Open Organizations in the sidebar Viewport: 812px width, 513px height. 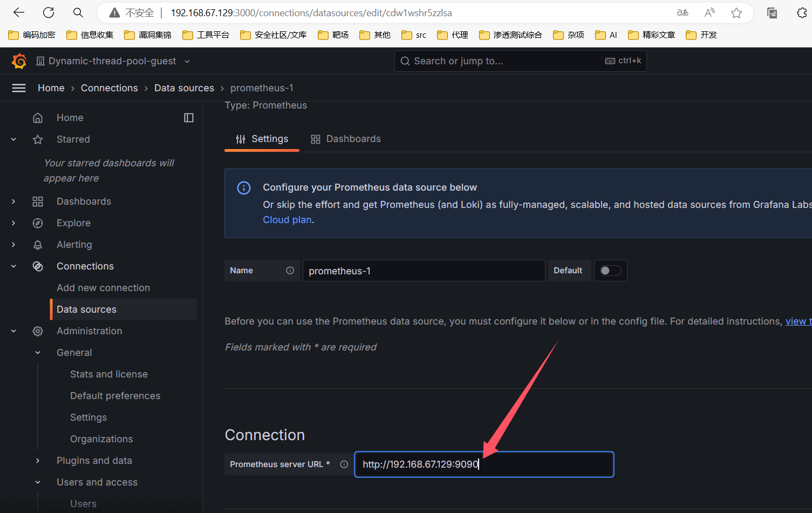101,439
